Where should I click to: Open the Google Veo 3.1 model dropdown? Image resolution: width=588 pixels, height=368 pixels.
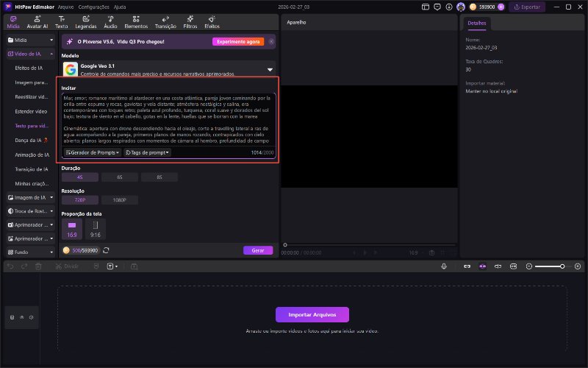(x=169, y=69)
